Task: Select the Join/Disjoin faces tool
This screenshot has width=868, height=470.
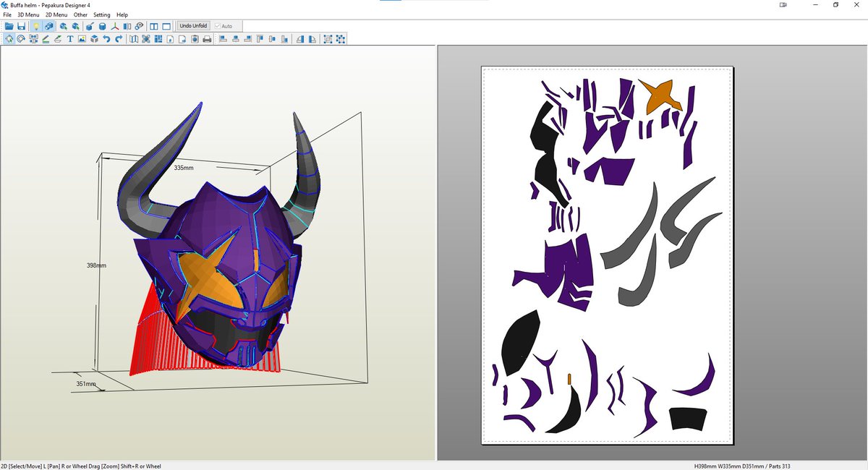Action: (x=33, y=38)
